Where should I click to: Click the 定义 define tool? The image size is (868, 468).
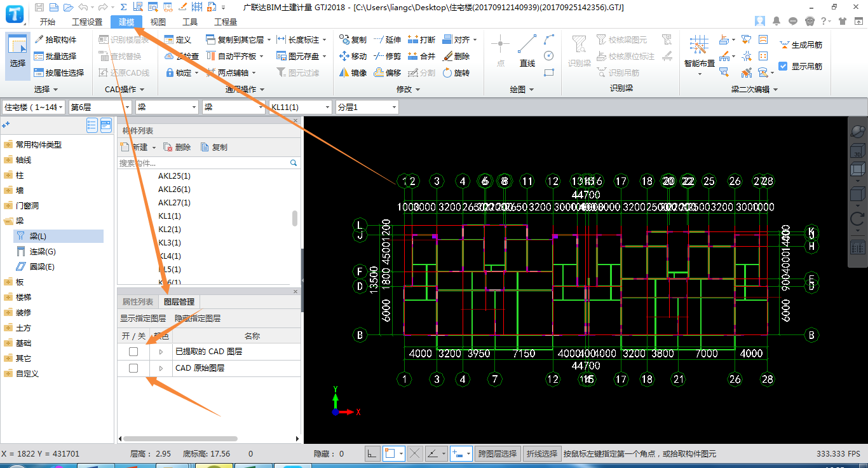click(177, 39)
